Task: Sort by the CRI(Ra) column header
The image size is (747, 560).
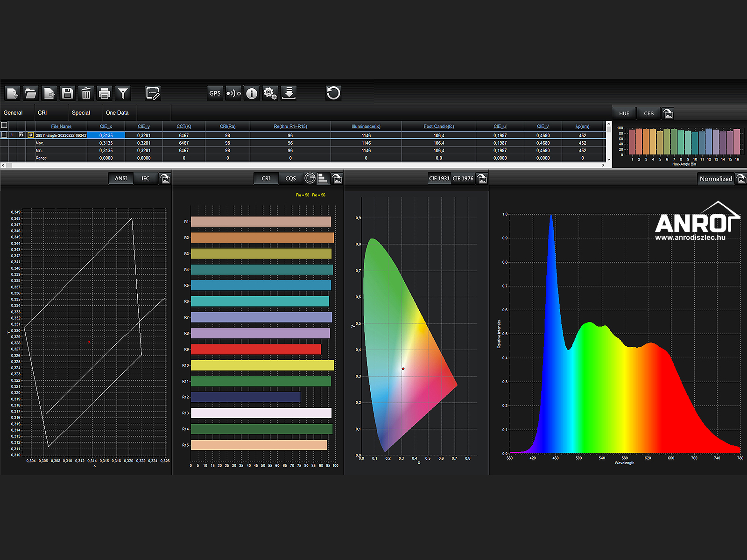Action: point(228,126)
